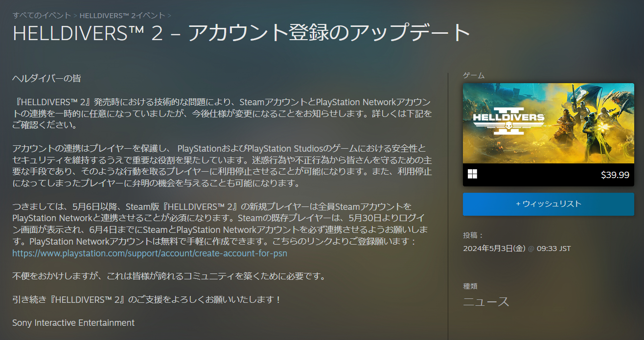Click the $39.99 price label
This screenshot has height=340, width=644.
coord(615,175)
